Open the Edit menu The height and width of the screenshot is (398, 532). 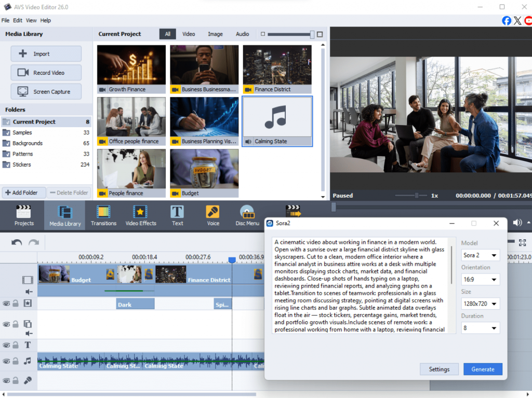tap(18, 20)
